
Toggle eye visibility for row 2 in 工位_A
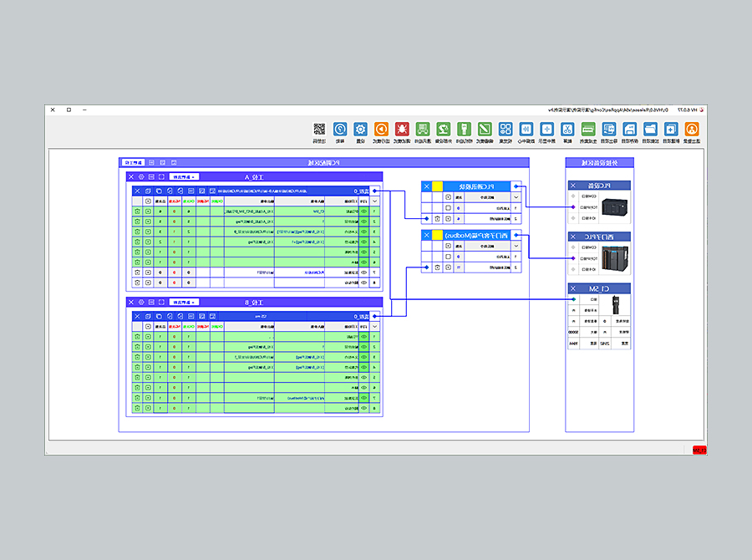(x=364, y=221)
